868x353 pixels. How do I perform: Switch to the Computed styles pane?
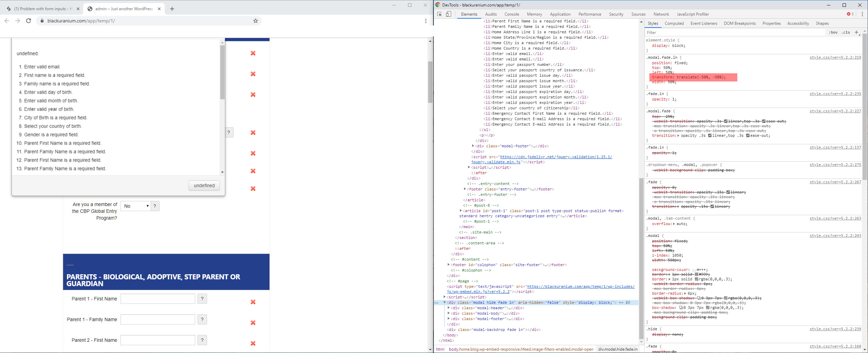pos(674,23)
